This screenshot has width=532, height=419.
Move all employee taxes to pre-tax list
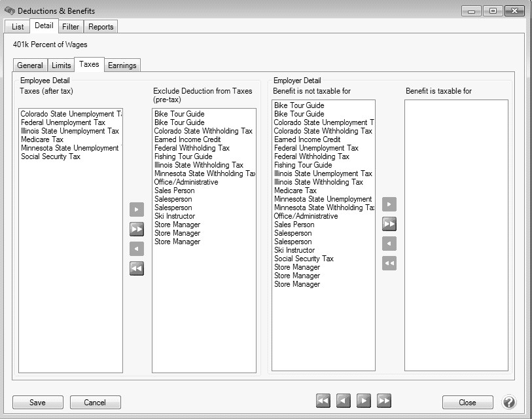[x=137, y=229]
